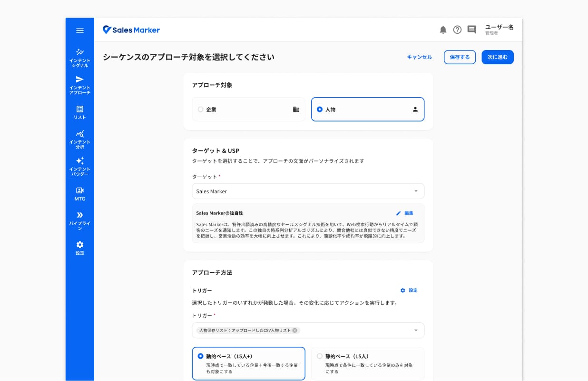This screenshot has height=381, width=588.
Task: Select the 人物 radio option
Action: (x=320, y=110)
